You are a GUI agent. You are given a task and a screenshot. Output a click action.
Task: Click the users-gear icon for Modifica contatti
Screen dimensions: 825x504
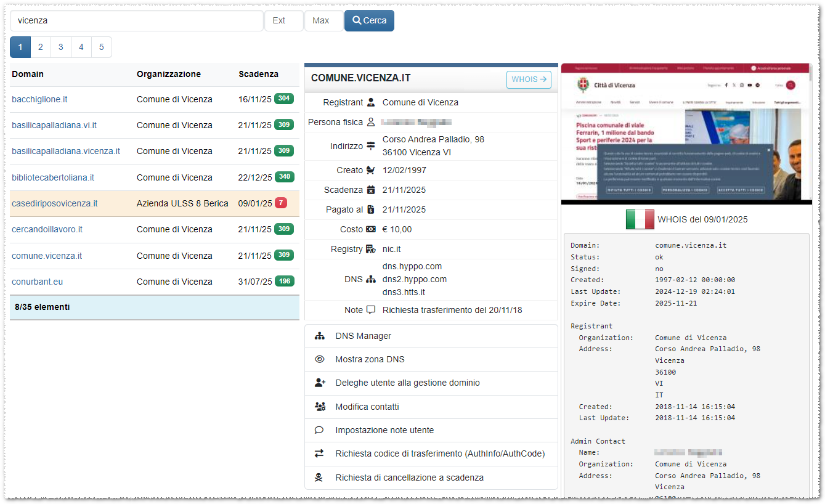tap(320, 407)
